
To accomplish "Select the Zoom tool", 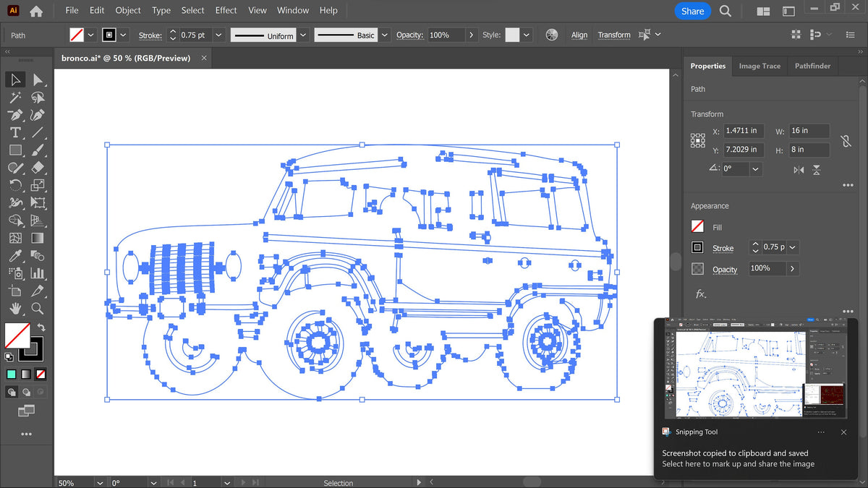I will [x=38, y=309].
